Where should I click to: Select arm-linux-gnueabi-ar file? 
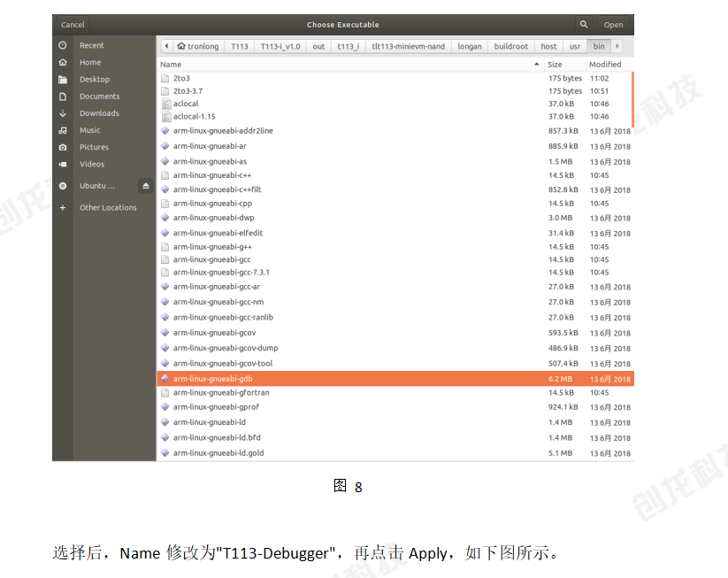click(395, 146)
